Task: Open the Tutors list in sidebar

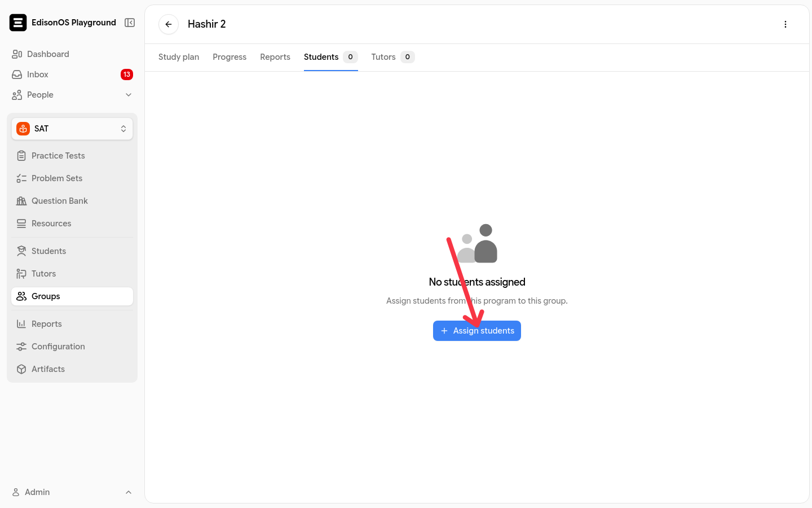Action: 72,274
